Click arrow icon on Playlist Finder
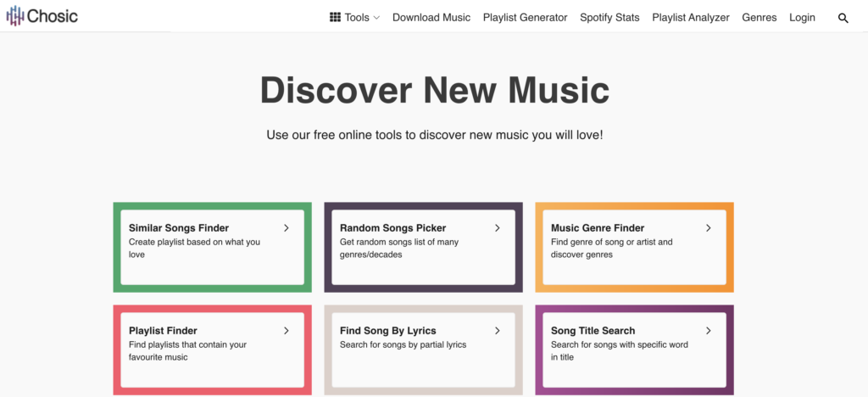868x397 pixels. [x=287, y=331]
